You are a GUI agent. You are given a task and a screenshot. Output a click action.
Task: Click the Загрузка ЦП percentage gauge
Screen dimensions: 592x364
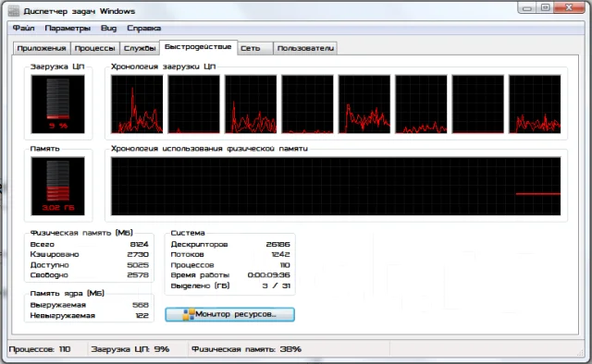pyautogui.click(x=57, y=104)
